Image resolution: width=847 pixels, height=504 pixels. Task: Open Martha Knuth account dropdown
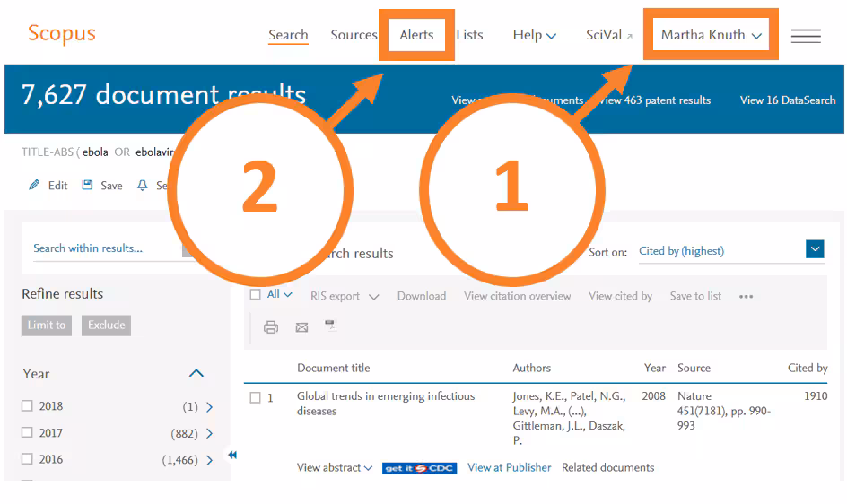pos(711,35)
